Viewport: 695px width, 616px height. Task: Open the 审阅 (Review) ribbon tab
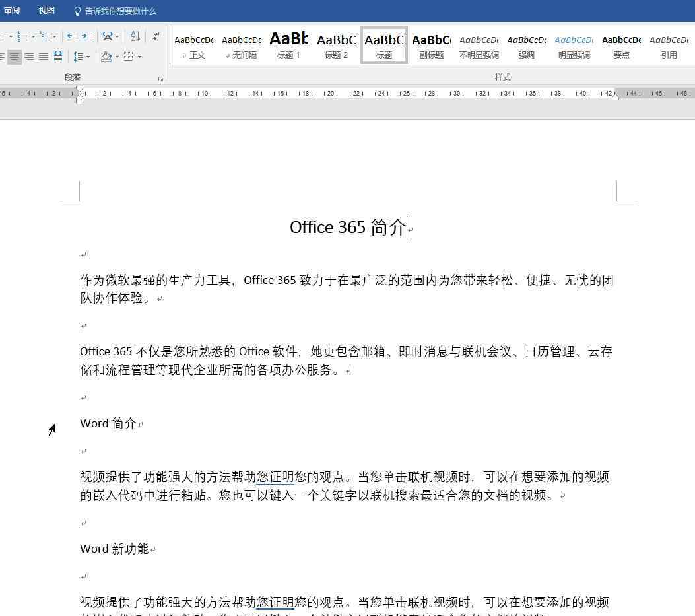coord(11,10)
